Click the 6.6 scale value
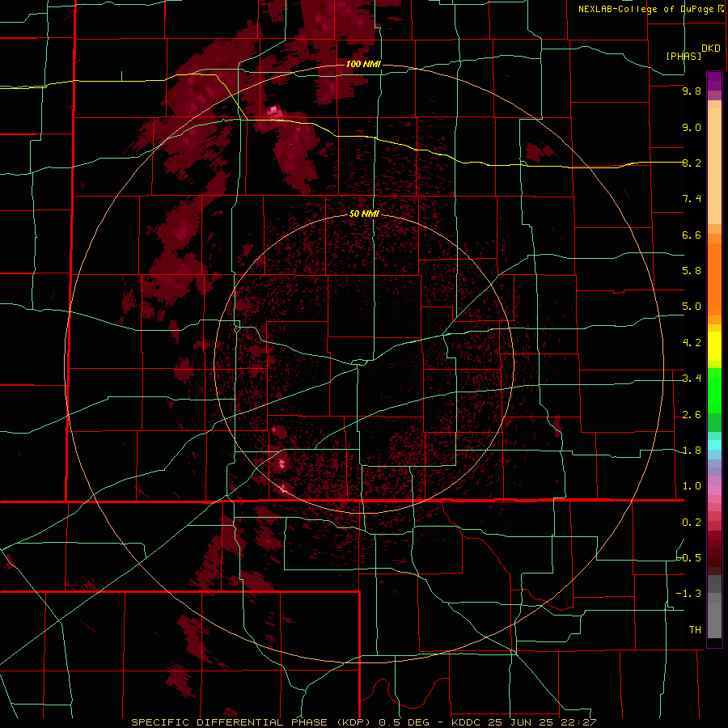The width and height of the screenshot is (728, 728). pos(692,235)
